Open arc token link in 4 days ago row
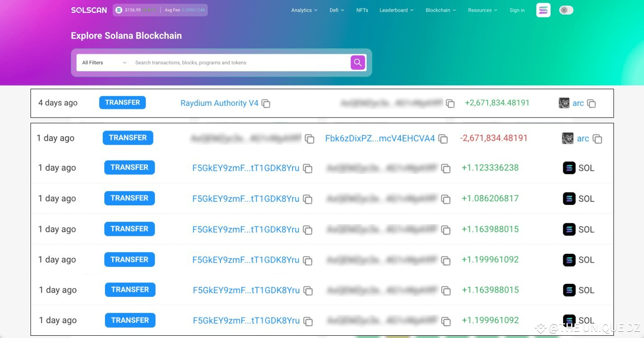 (x=578, y=103)
